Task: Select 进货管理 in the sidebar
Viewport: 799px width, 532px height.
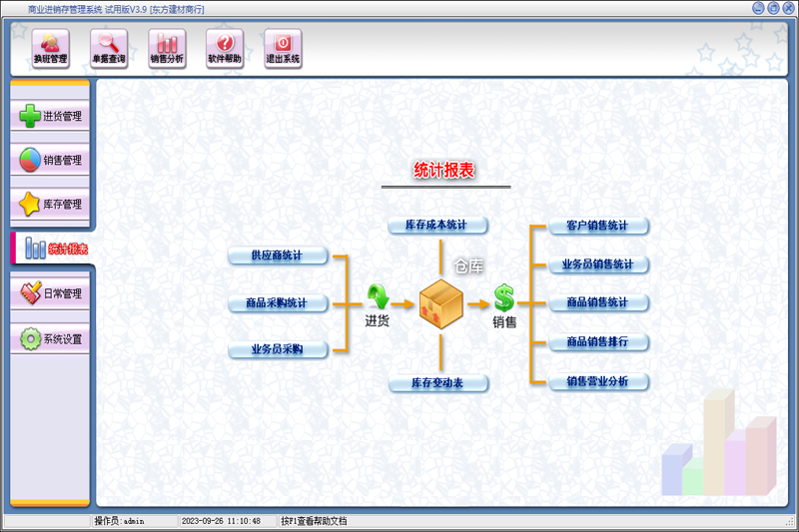Action: tap(50, 116)
